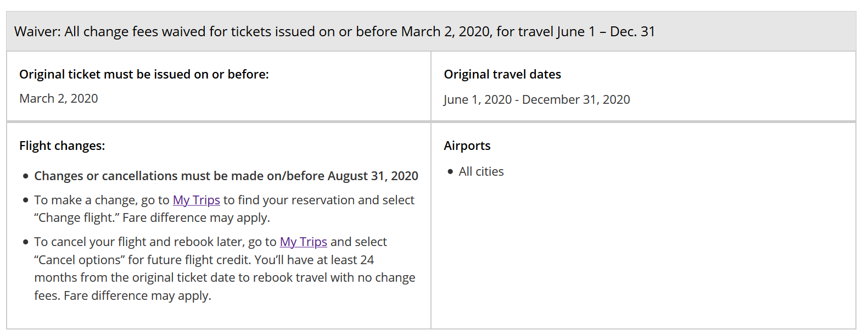This screenshot has height=335, width=868.
Task: Click the "All cities" list item
Action: (x=481, y=172)
